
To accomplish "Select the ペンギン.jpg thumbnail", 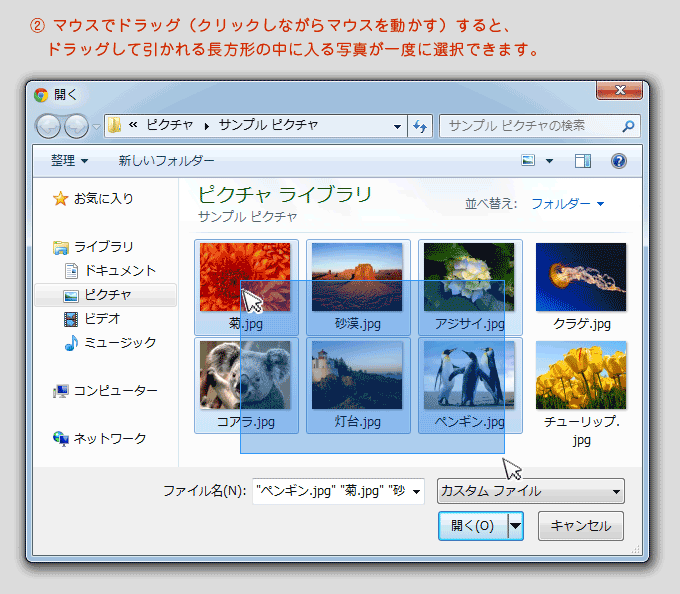I will tap(469, 375).
